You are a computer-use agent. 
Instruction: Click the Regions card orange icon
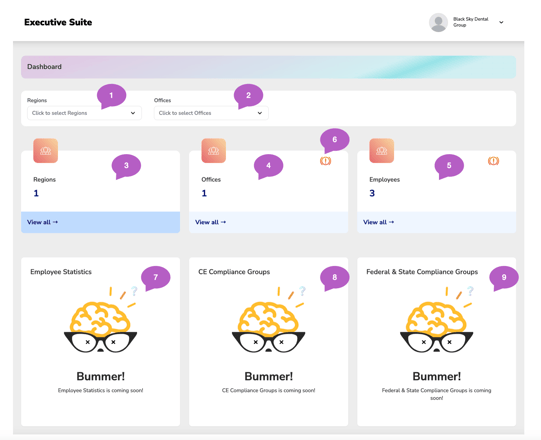pos(46,151)
